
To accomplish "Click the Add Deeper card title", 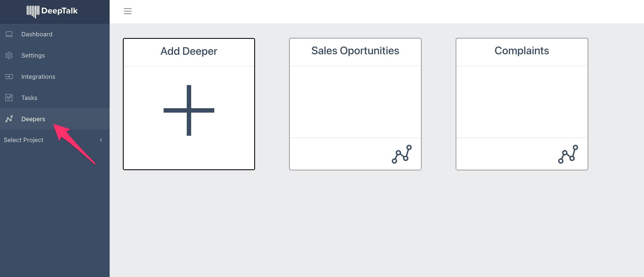I will (189, 51).
